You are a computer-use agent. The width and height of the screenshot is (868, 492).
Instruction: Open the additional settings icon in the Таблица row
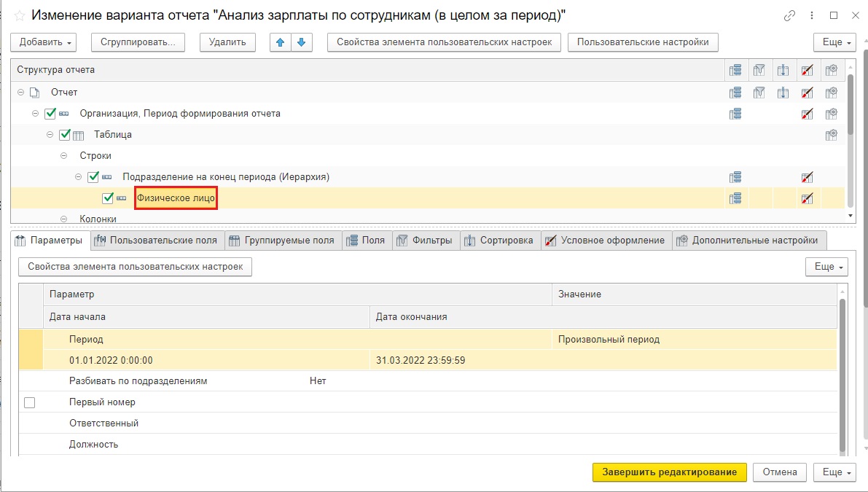[831, 135]
